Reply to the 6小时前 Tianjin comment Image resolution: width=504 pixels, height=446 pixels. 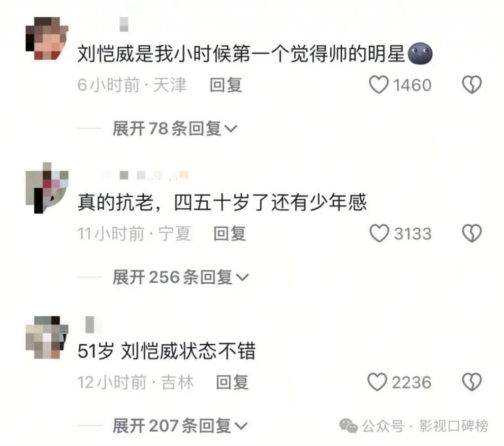pyautogui.click(x=225, y=85)
